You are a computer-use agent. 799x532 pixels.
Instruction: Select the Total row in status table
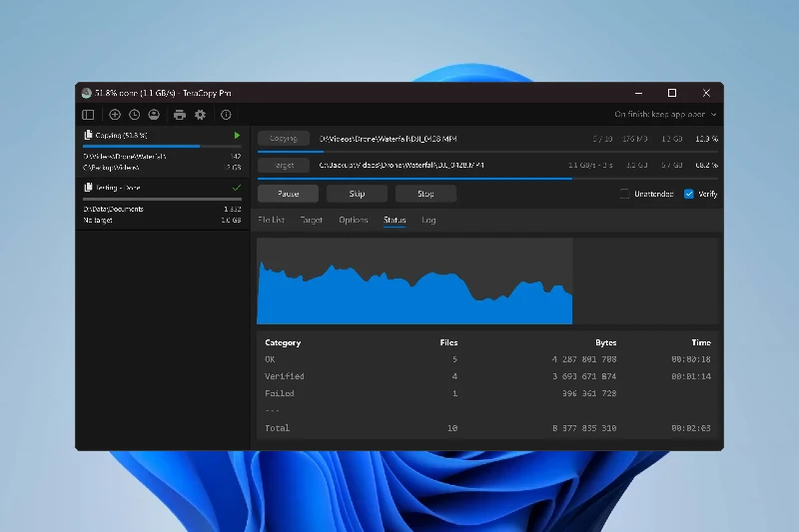point(487,428)
